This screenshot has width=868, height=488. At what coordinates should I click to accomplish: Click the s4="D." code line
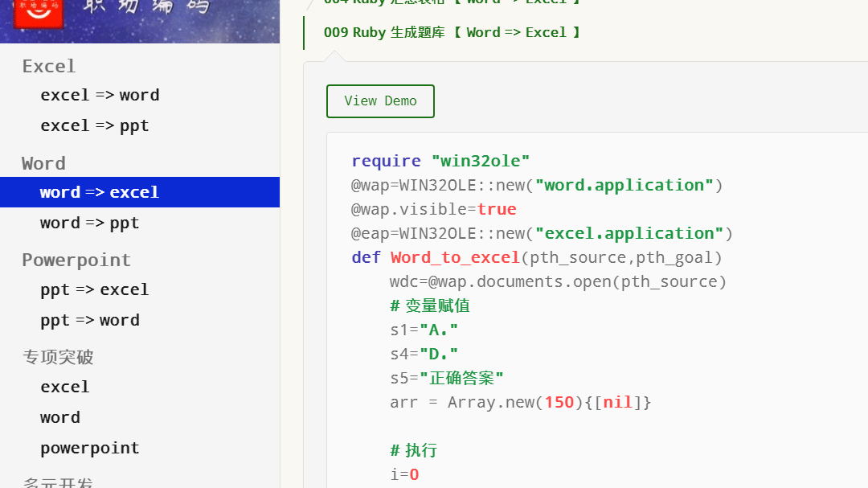tap(424, 354)
